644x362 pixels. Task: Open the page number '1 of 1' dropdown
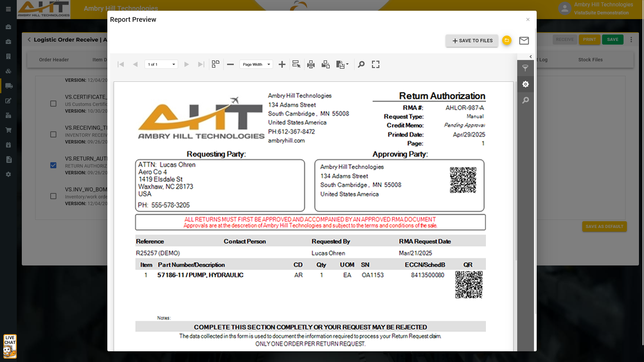[x=161, y=64]
